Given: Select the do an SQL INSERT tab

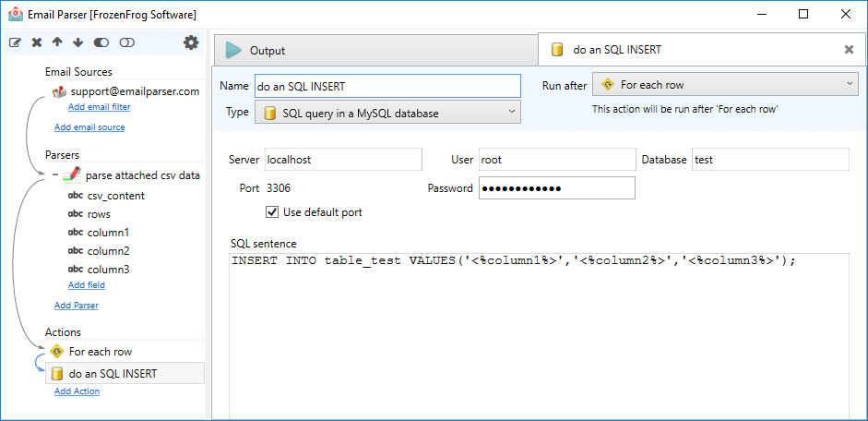Looking at the screenshot, I should tap(701, 50).
